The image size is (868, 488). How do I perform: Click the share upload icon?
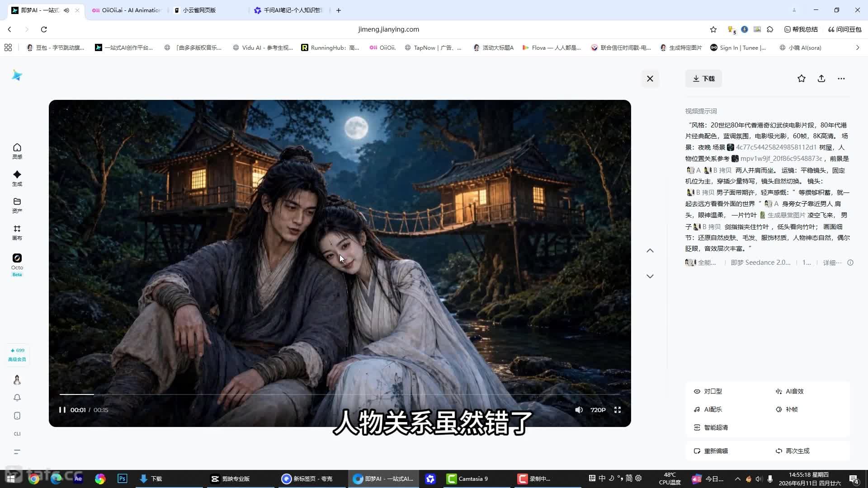pos(821,79)
